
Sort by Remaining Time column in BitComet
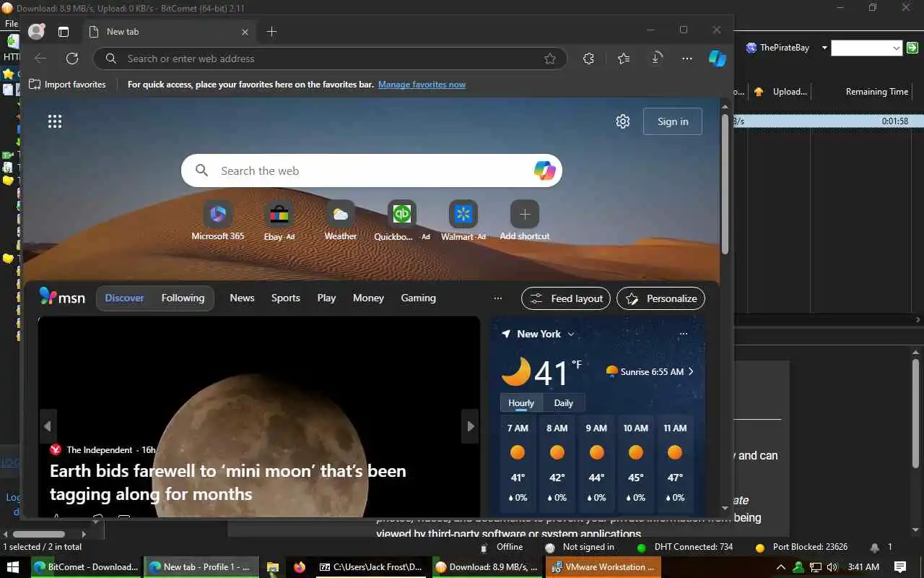tap(876, 92)
